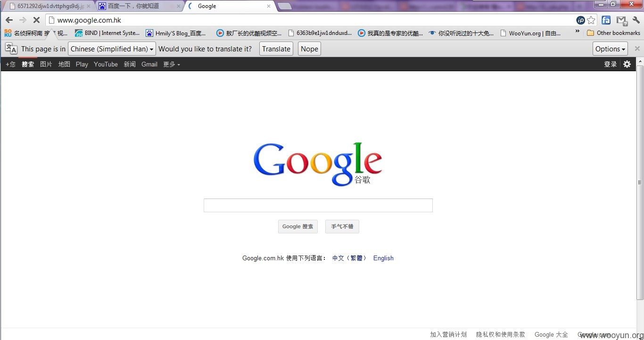This screenshot has height=340, width=644.
Task: Open the IP extension icon in address bar
Action: coord(581,20)
